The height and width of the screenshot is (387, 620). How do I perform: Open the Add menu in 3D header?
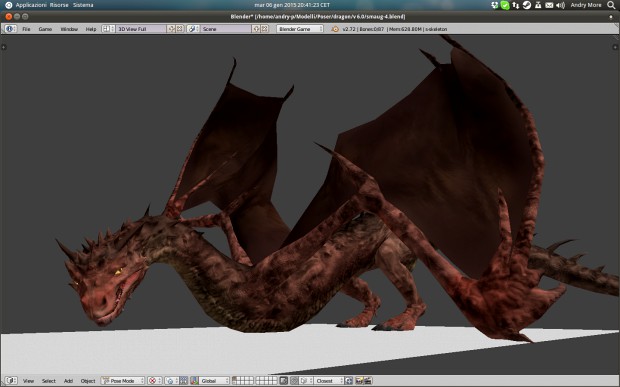tap(68, 381)
